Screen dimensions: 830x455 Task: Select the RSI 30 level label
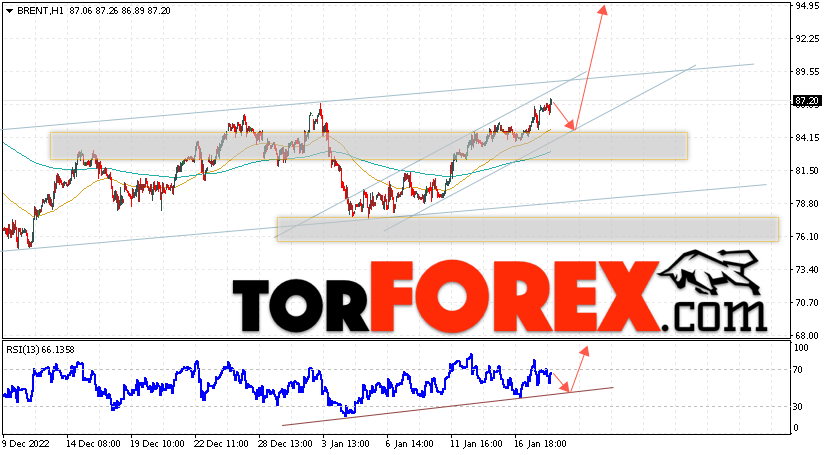(x=799, y=407)
